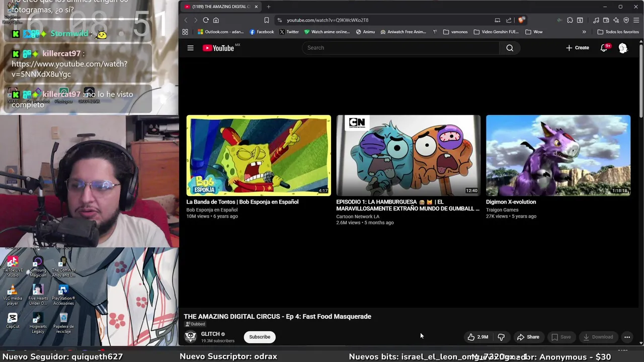Bookmark this page with the bookmark icon

pos(266,20)
